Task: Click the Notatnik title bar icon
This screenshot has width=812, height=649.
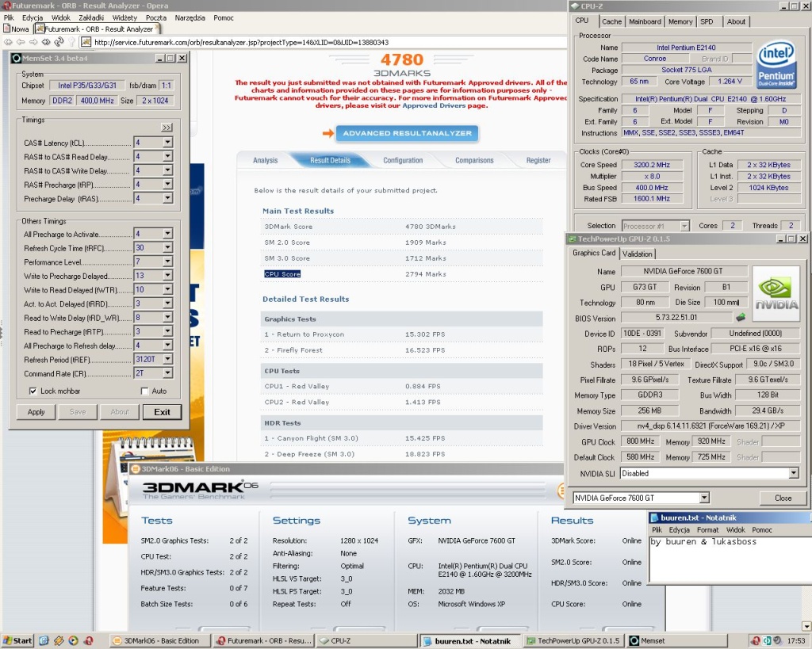Action: coord(654,517)
